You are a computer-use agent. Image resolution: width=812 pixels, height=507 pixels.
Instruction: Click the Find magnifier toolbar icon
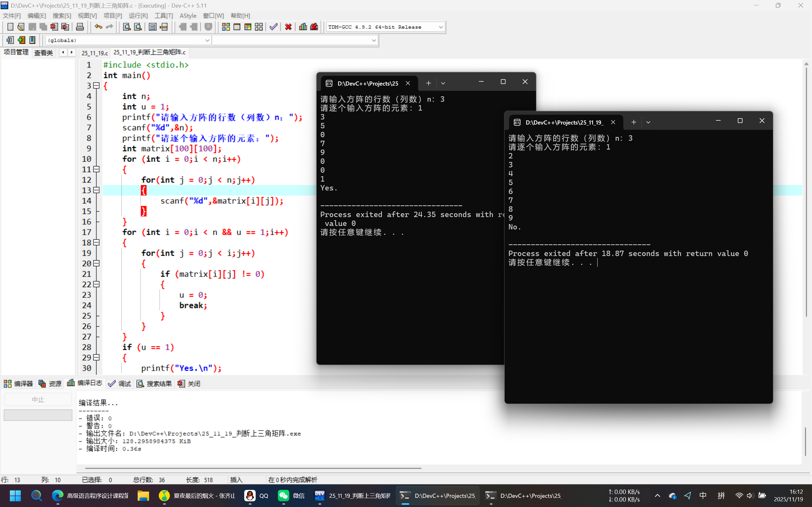tap(127, 27)
